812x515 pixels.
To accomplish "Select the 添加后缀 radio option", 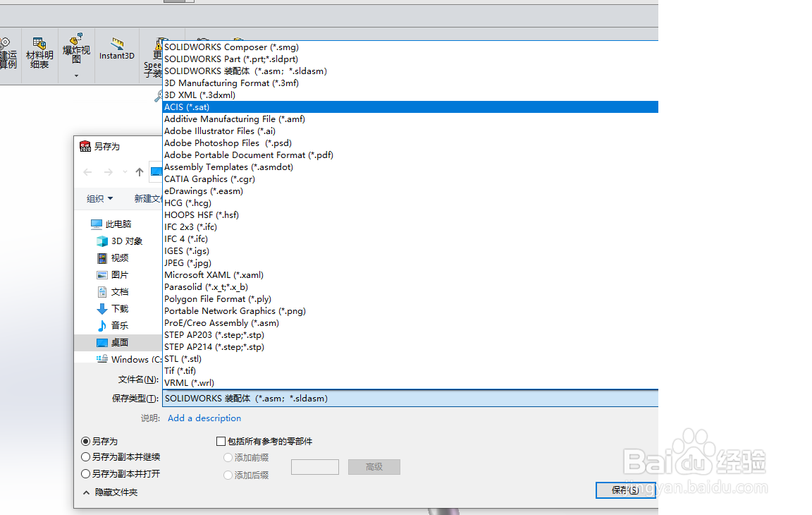I will pyautogui.click(x=228, y=475).
